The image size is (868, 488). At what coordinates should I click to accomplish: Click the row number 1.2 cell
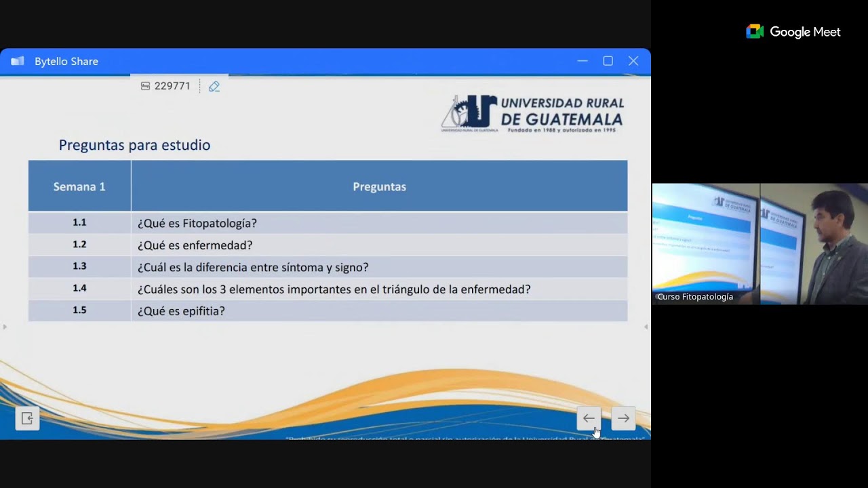pos(79,245)
